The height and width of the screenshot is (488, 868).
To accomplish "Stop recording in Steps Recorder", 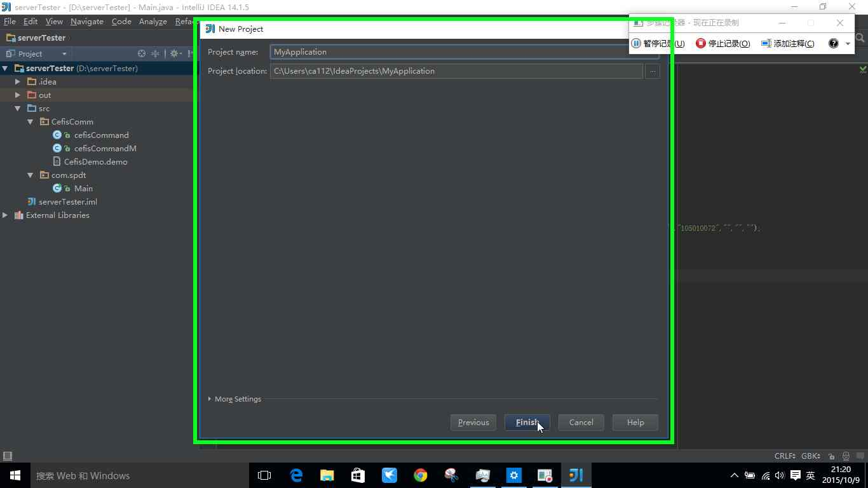I will click(x=723, y=43).
